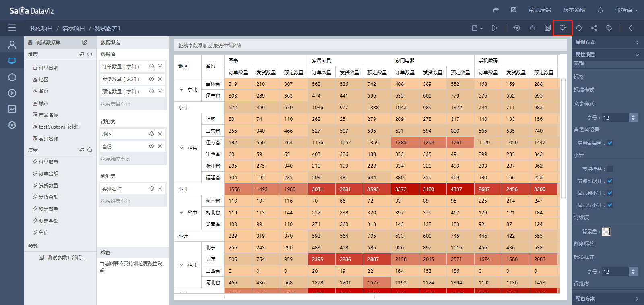Open the monitor display sidebar icon

pyautogui.click(x=12, y=61)
